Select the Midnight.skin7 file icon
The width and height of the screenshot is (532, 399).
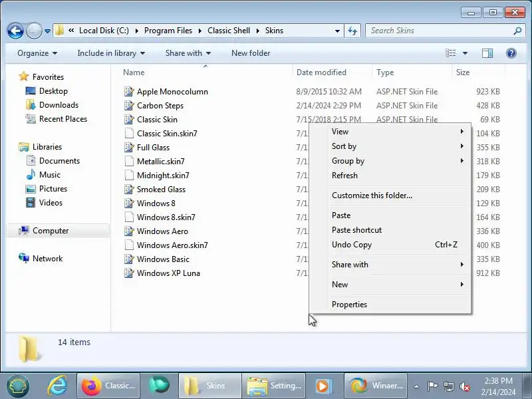(x=128, y=176)
